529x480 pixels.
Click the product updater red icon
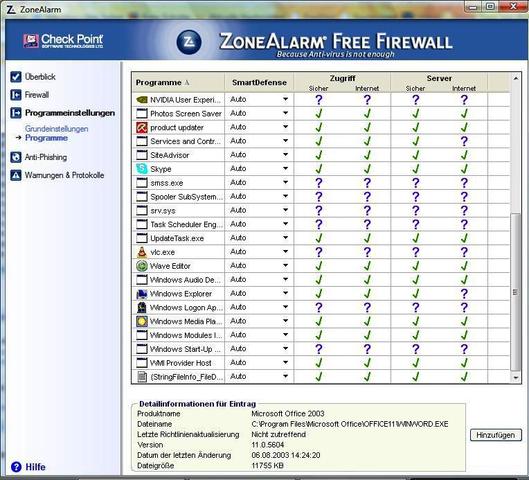coord(142,128)
